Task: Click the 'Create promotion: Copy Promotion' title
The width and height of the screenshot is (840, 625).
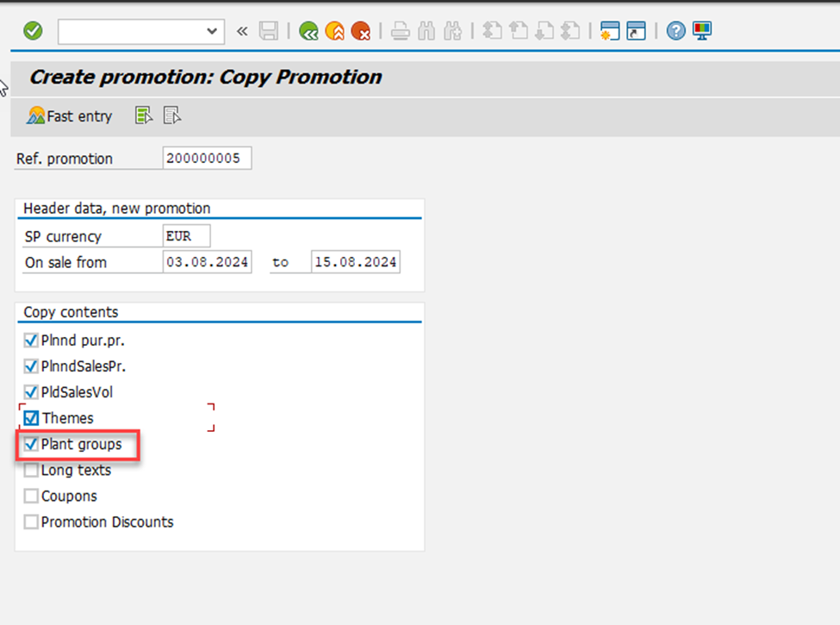Action: pos(206,78)
